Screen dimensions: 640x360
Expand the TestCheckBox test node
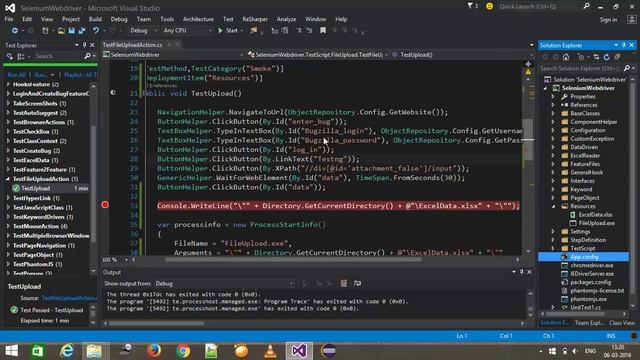click(x=8, y=131)
